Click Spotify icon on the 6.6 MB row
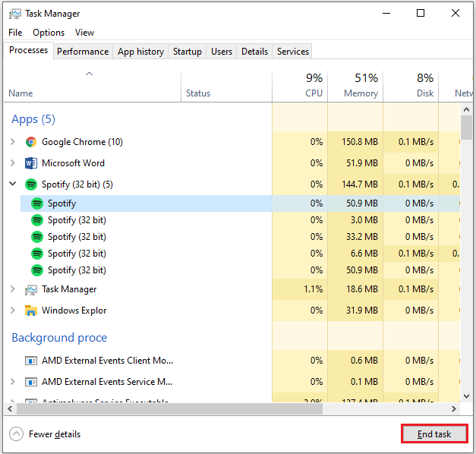The height and width of the screenshot is (454, 476). click(x=37, y=254)
